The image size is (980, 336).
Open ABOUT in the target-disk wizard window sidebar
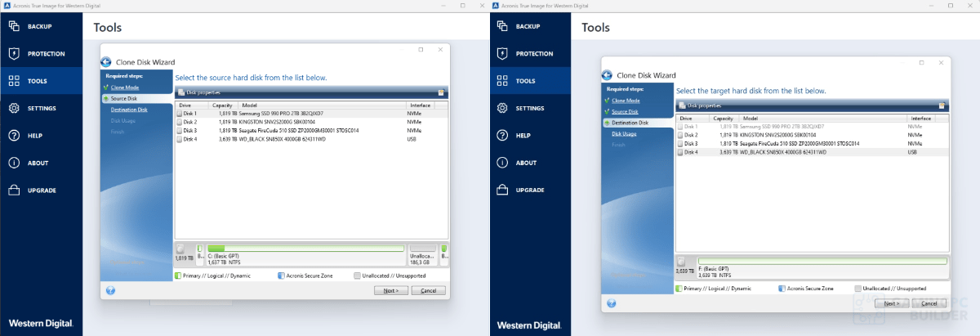click(x=530, y=163)
